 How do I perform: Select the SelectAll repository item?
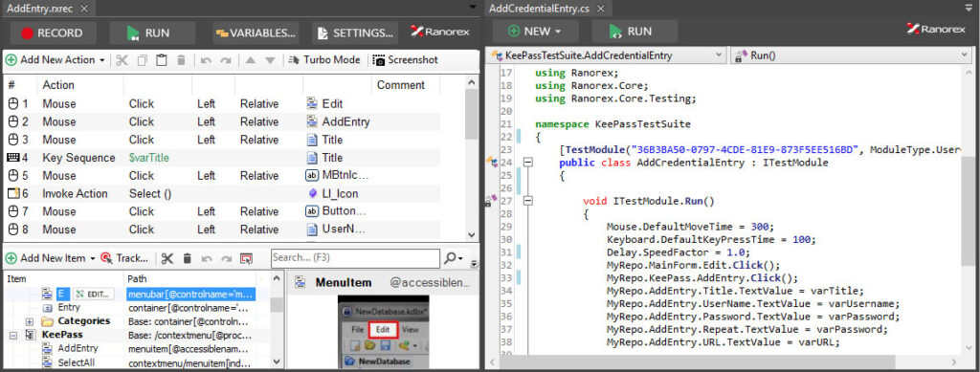pos(77,362)
